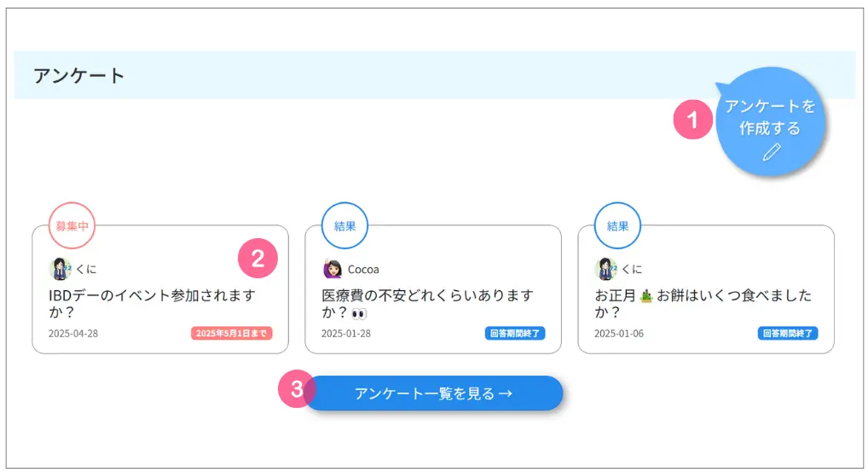868x472 pixels.
Task: Click くに's avatar on IBDデー card
Action: tap(60, 269)
